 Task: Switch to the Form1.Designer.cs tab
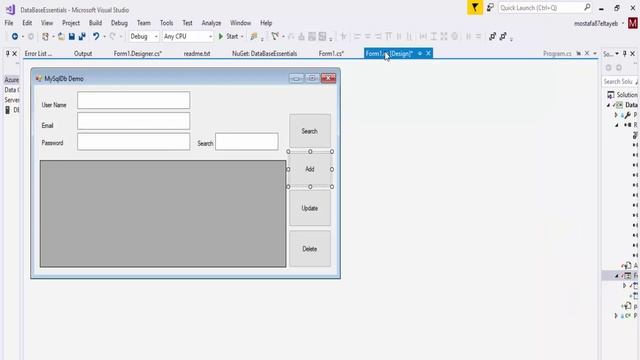138,53
